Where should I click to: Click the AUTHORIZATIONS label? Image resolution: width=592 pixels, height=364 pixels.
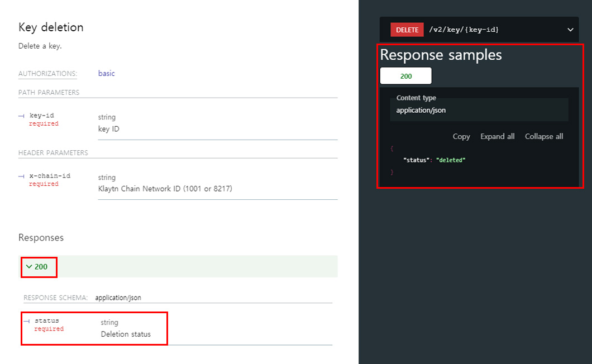click(47, 74)
